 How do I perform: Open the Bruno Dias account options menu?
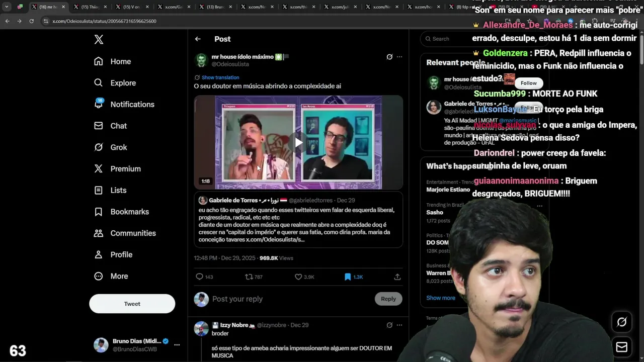tap(177, 345)
